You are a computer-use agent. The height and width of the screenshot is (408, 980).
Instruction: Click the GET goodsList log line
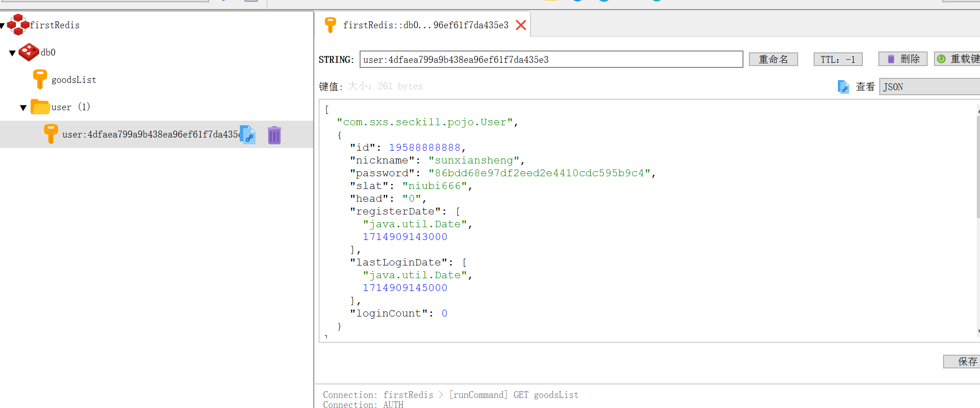[x=451, y=395]
